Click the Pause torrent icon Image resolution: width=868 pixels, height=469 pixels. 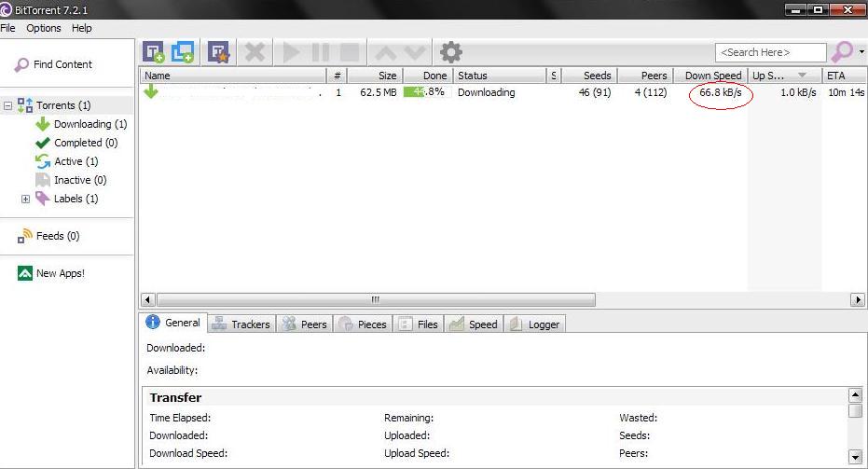(321, 52)
